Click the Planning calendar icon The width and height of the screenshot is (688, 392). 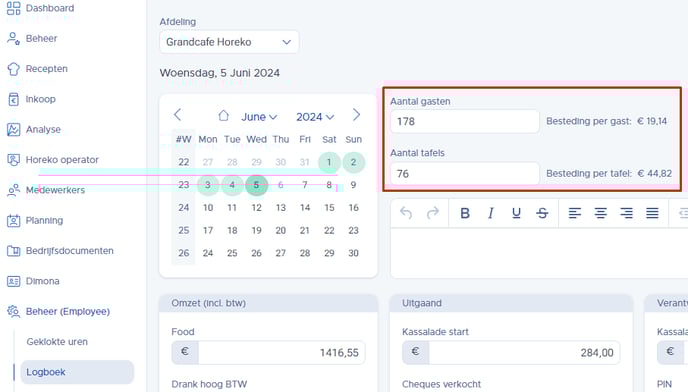(14, 220)
